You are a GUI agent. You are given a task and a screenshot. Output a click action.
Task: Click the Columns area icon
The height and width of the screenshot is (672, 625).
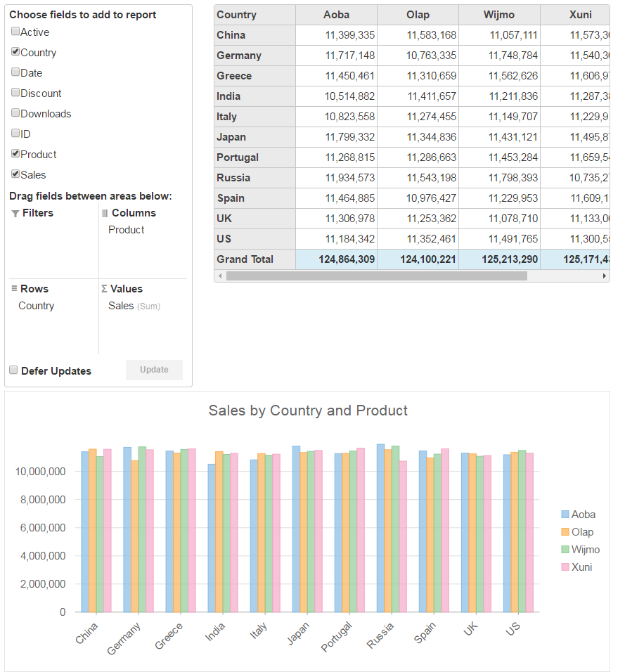105,213
